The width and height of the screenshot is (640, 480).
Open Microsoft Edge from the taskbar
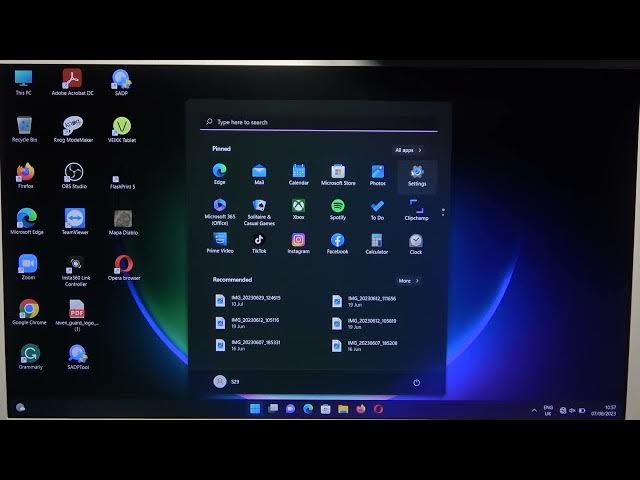(x=308, y=409)
